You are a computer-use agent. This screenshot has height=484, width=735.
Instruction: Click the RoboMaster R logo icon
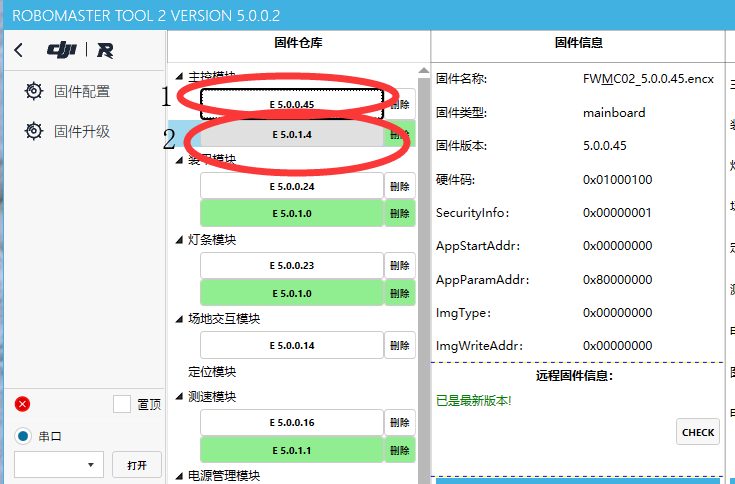pos(105,50)
